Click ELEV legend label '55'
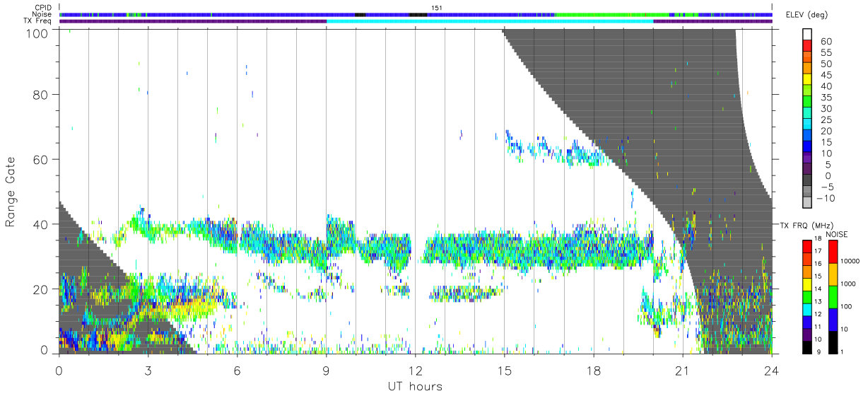The height and width of the screenshot is (401, 868). pos(826,53)
